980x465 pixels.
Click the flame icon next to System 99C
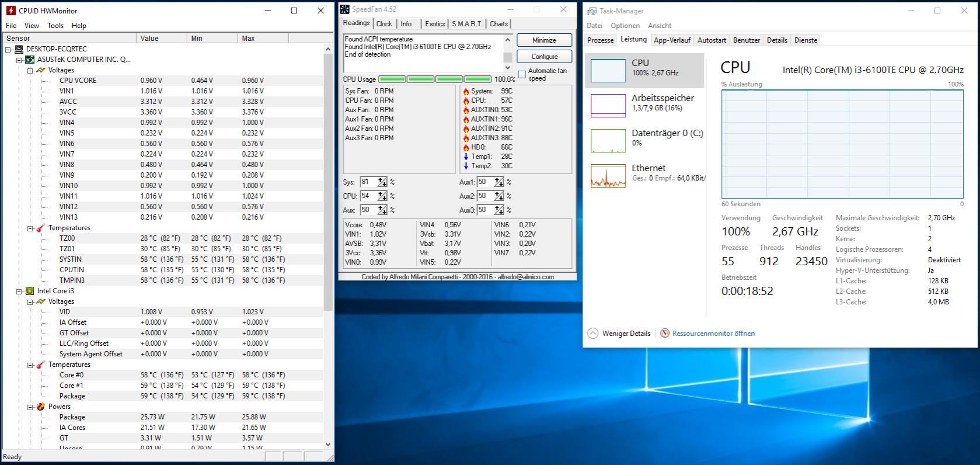[466, 91]
